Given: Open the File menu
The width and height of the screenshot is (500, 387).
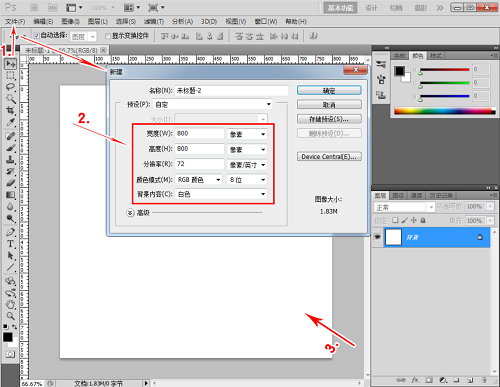Looking at the screenshot, I should click(x=15, y=22).
